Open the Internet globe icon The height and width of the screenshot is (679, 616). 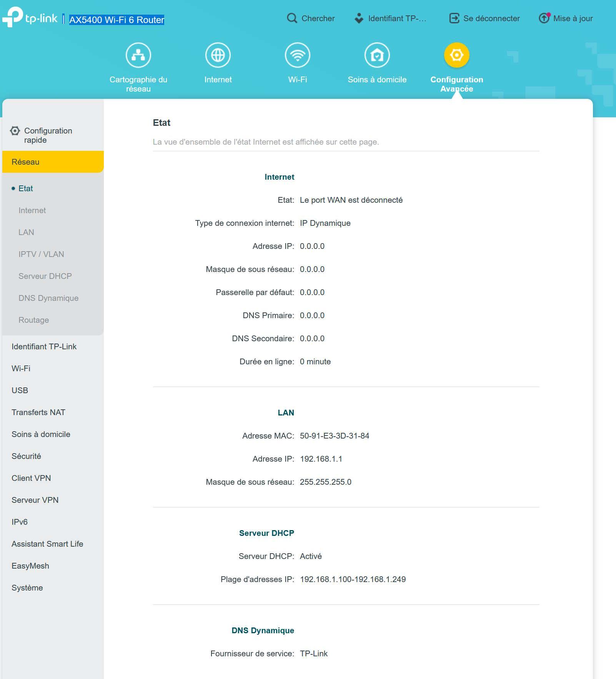[x=218, y=55]
